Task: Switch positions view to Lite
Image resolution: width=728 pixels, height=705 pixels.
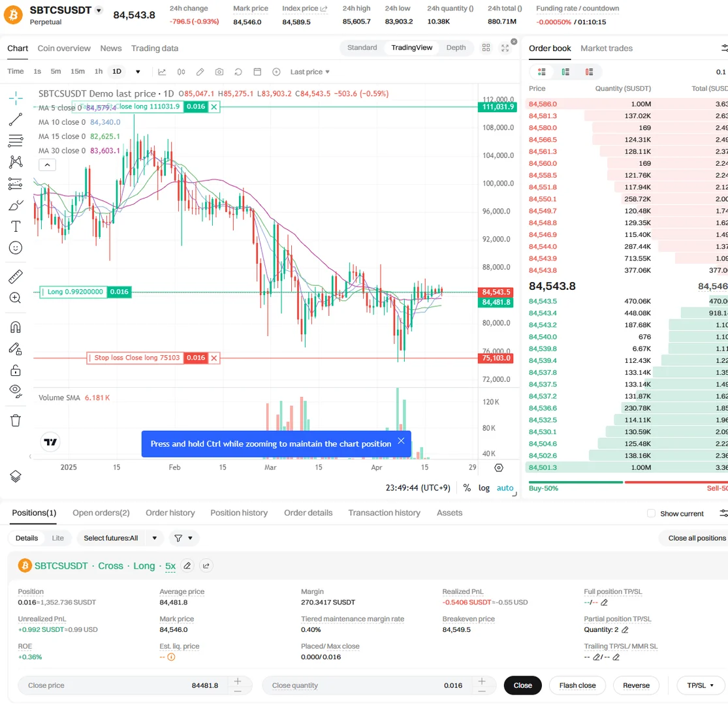Action: pos(58,538)
